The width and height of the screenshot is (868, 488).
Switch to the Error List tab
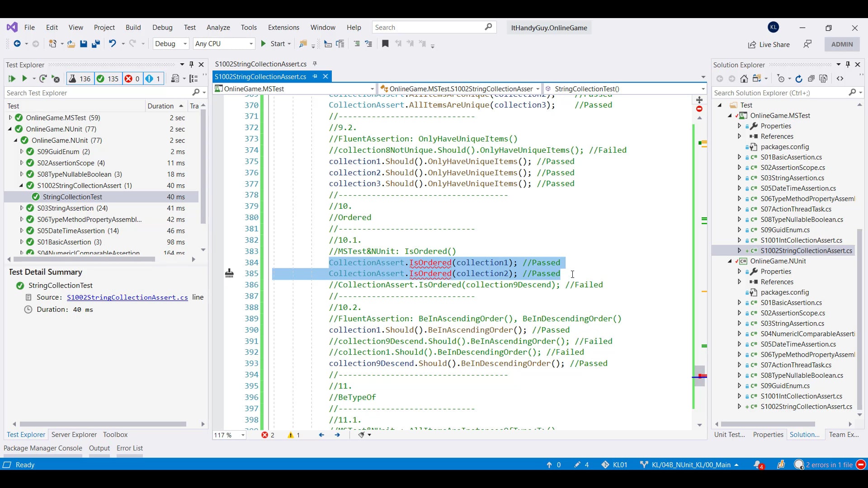[x=129, y=448]
